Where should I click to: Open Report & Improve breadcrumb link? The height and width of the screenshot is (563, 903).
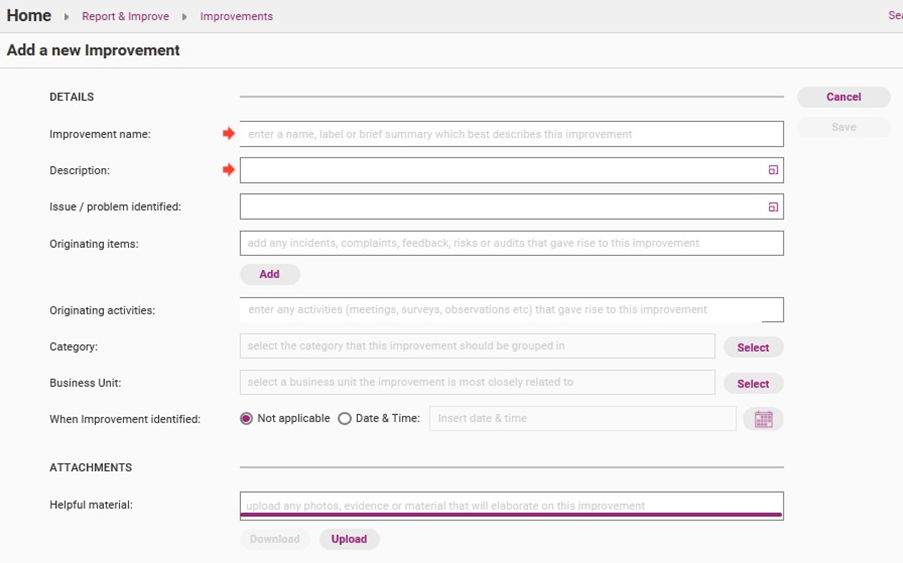[x=125, y=17]
